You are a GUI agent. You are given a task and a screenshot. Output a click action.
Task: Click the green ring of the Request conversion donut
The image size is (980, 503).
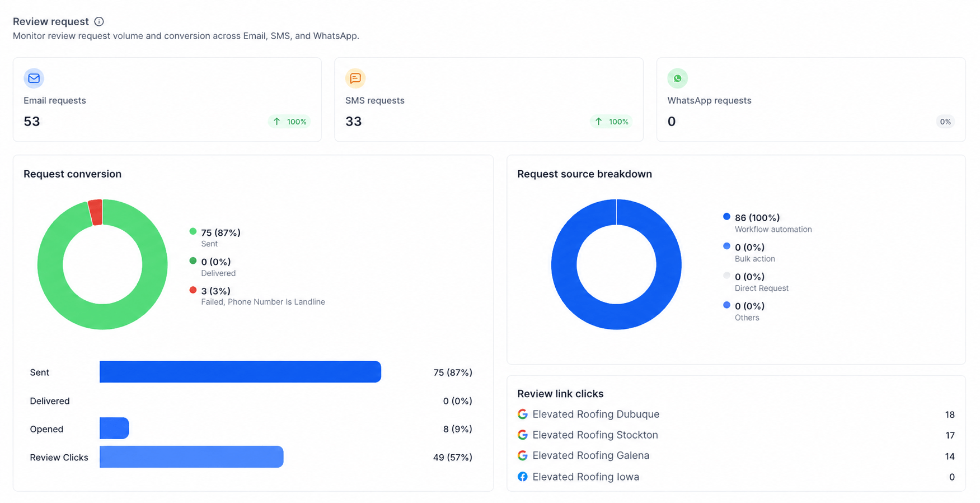(x=102, y=316)
